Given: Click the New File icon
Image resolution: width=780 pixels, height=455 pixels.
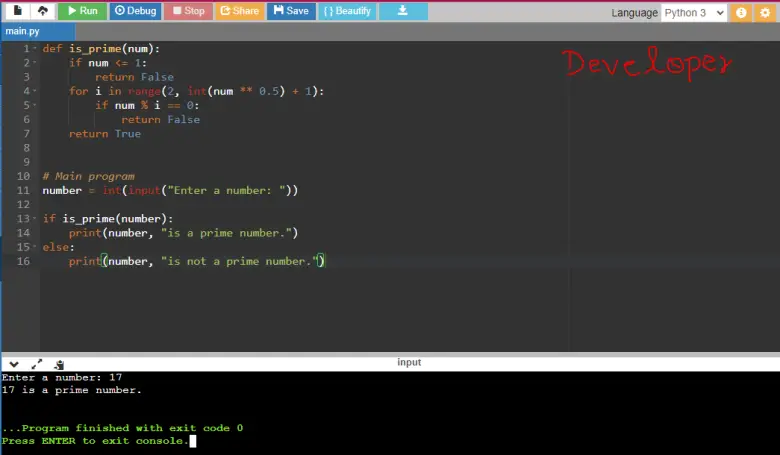Looking at the screenshot, I should (17, 11).
